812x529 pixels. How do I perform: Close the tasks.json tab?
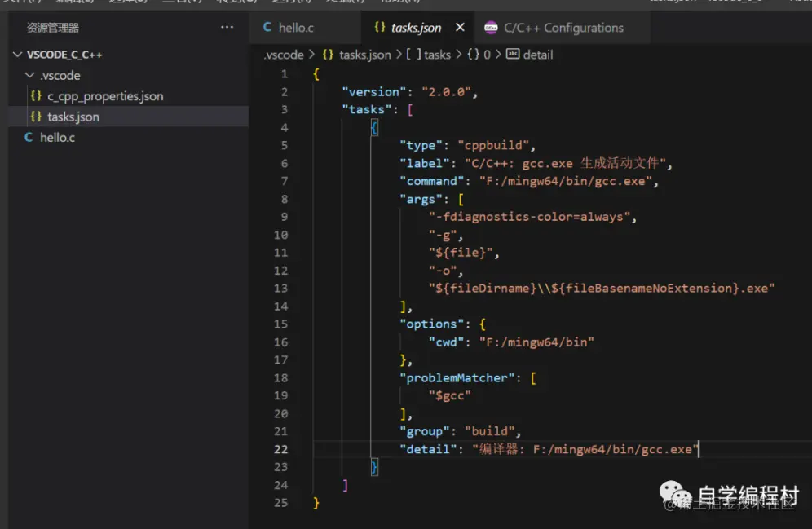(460, 27)
